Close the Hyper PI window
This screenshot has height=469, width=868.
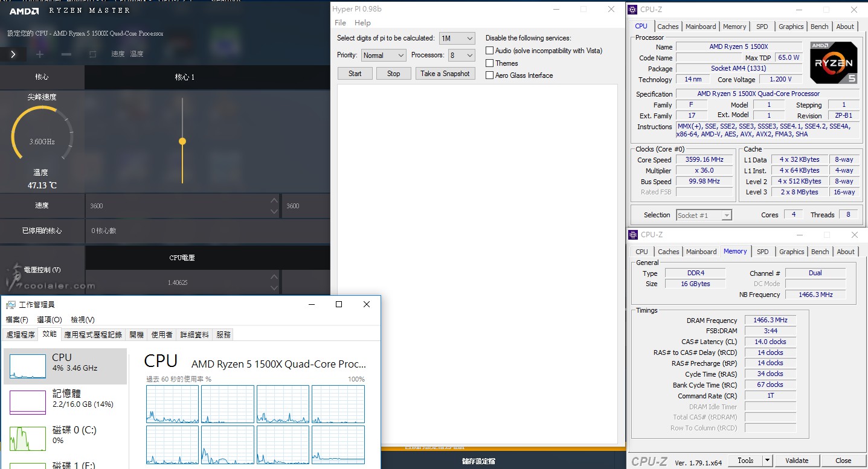coord(611,9)
